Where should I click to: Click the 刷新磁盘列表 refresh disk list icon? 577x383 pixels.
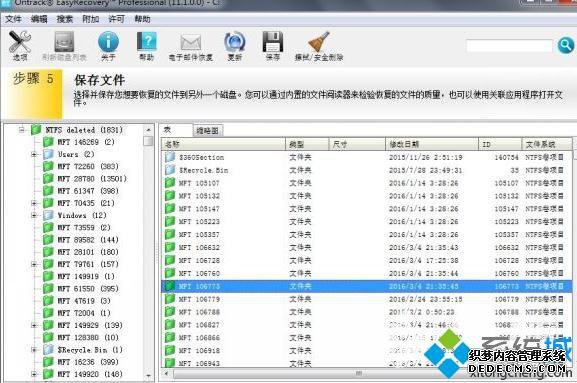[x=64, y=42]
